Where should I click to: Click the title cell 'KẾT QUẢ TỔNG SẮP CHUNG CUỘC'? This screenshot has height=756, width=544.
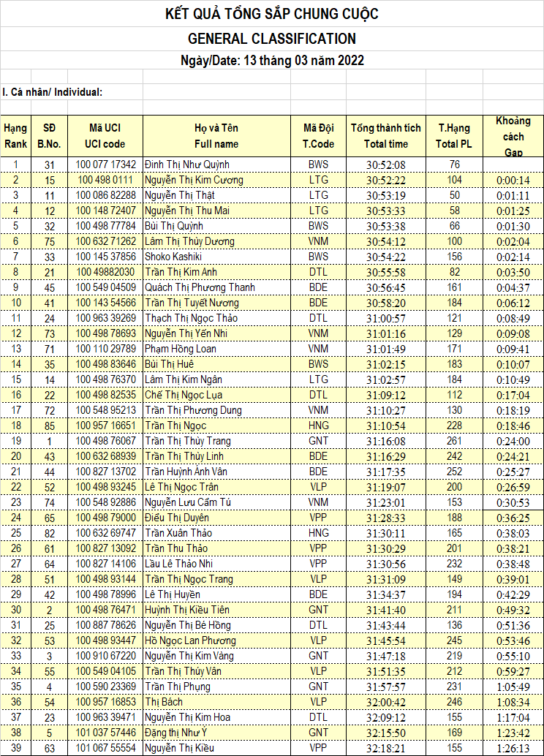click(272, 14)
